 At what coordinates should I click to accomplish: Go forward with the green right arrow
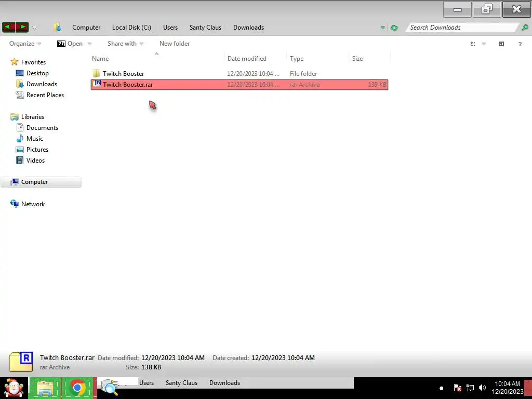(22, 27)
